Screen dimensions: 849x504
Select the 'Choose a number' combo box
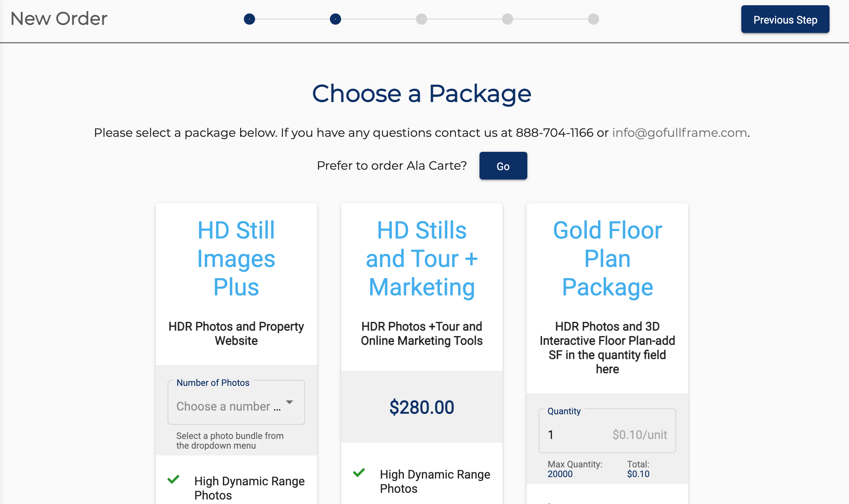pyautogui.click(x=228, y=406)
